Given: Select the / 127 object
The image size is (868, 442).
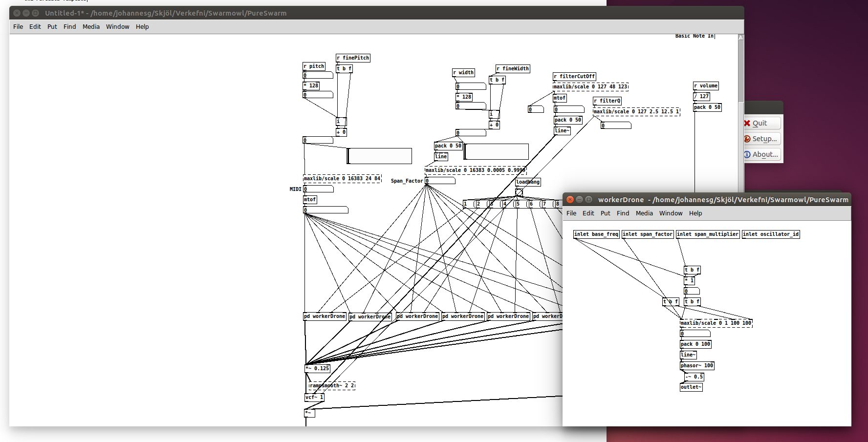Looking at the screenshot, I should point(702,96).
